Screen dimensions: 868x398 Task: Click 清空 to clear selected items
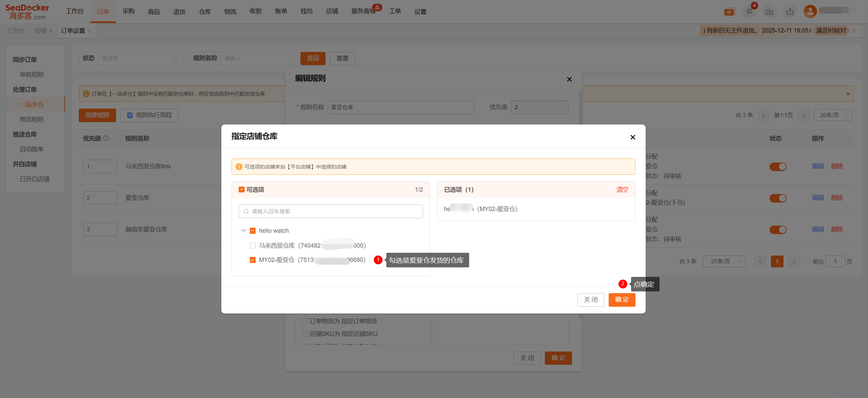(622, 190)
